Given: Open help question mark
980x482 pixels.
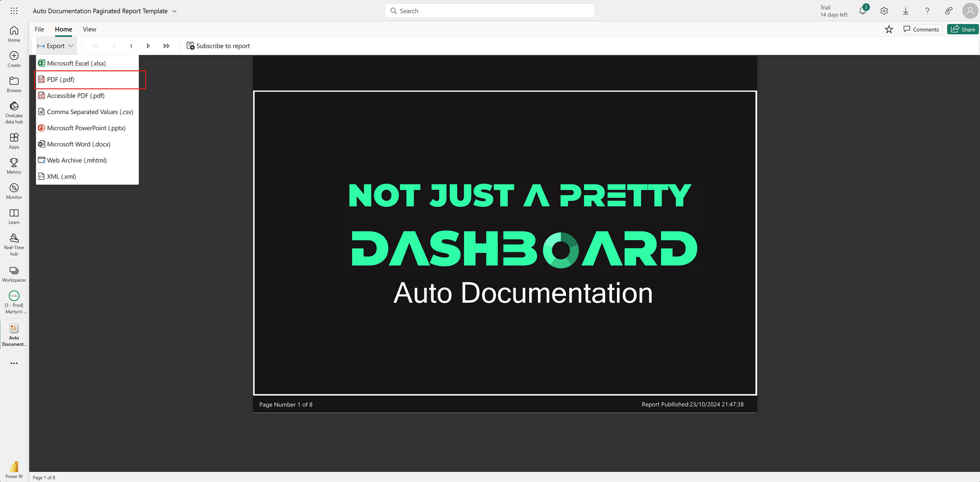Looking at the screenshot, I should [927, 11].
